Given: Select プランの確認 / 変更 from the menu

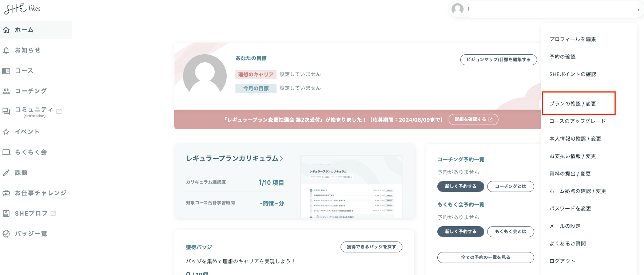Looking at the screenshot, I should 573,104.
